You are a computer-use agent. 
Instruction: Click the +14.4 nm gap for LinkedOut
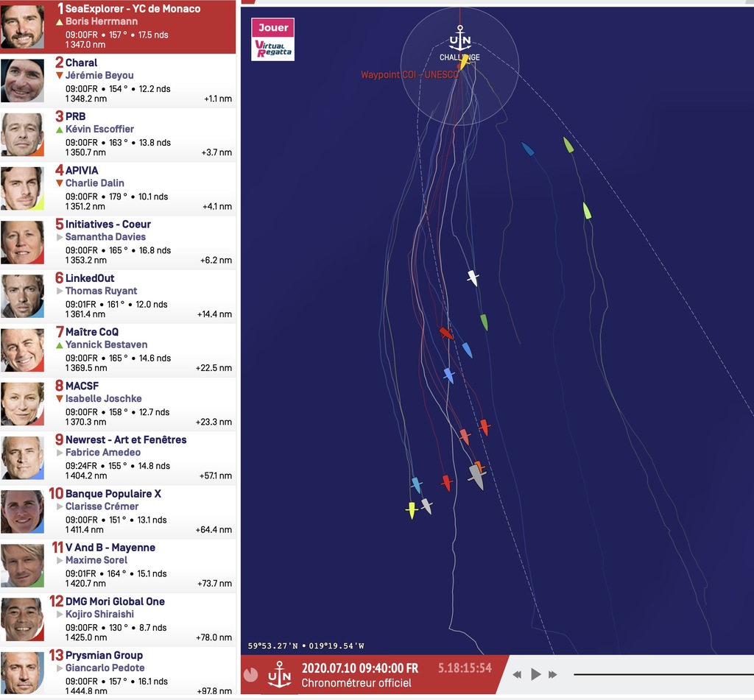click(214, 314)
